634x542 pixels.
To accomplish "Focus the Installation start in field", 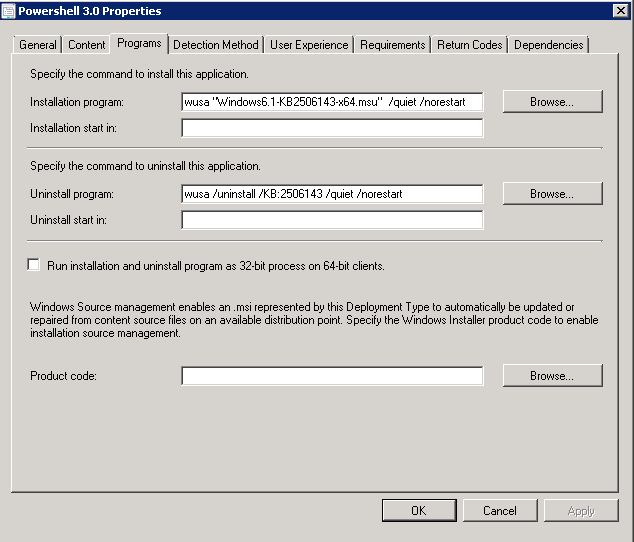I will [332, 128].
